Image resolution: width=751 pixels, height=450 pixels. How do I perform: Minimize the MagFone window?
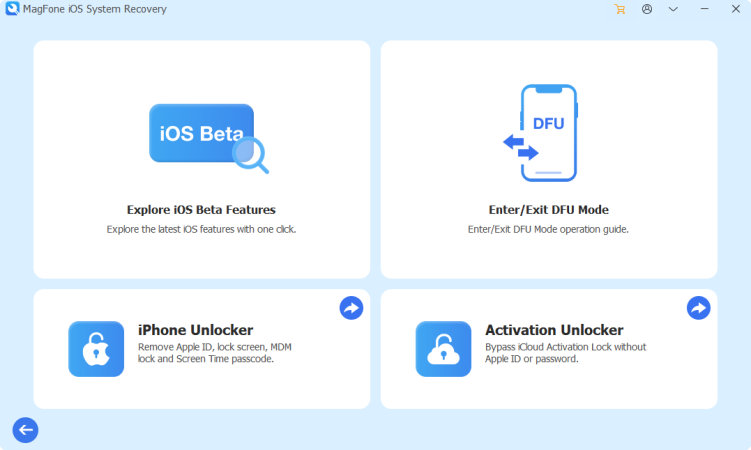705,9
